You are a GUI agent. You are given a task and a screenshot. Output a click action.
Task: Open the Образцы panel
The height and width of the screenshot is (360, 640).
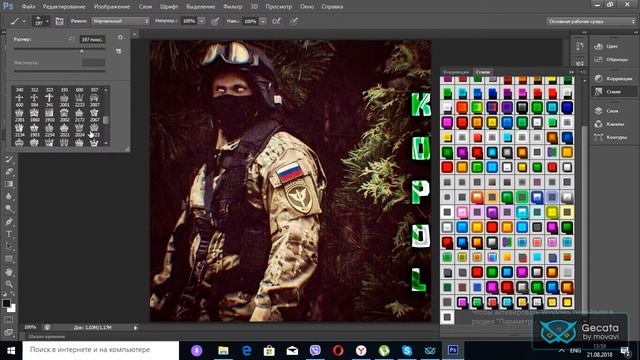click(612, 60)
